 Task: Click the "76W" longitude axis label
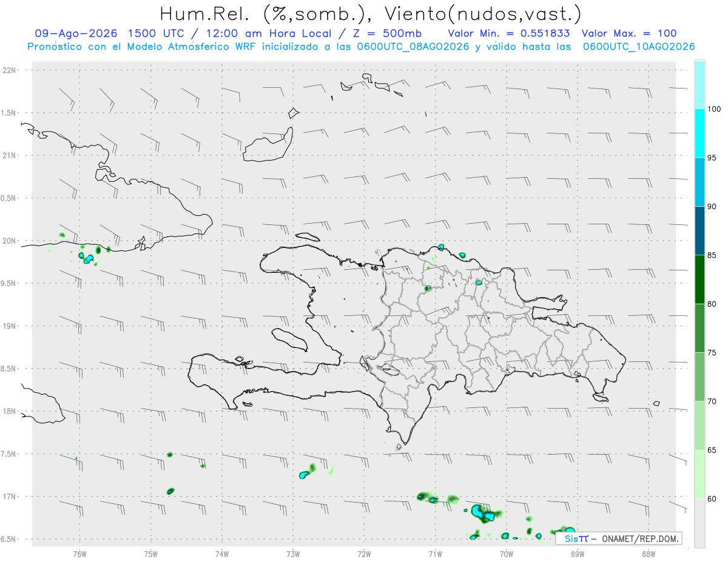[x=79, y=554]
